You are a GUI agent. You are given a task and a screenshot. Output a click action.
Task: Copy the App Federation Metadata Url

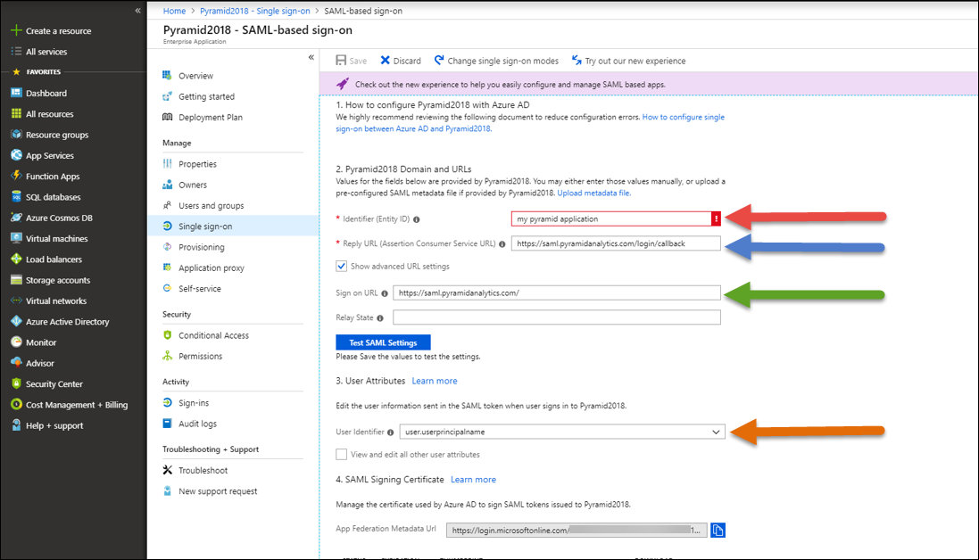[x=718, y=530]
